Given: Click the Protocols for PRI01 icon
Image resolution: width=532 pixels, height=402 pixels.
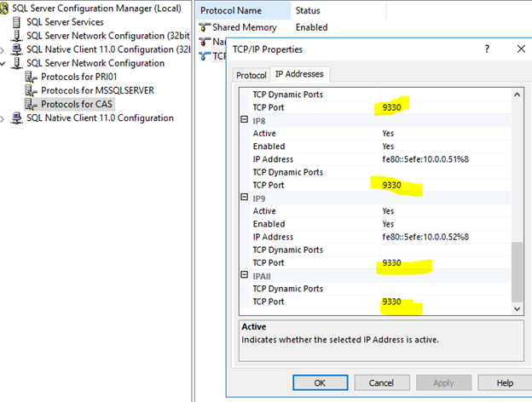Looking at the screenshot, I should click(x=31, y=77).
